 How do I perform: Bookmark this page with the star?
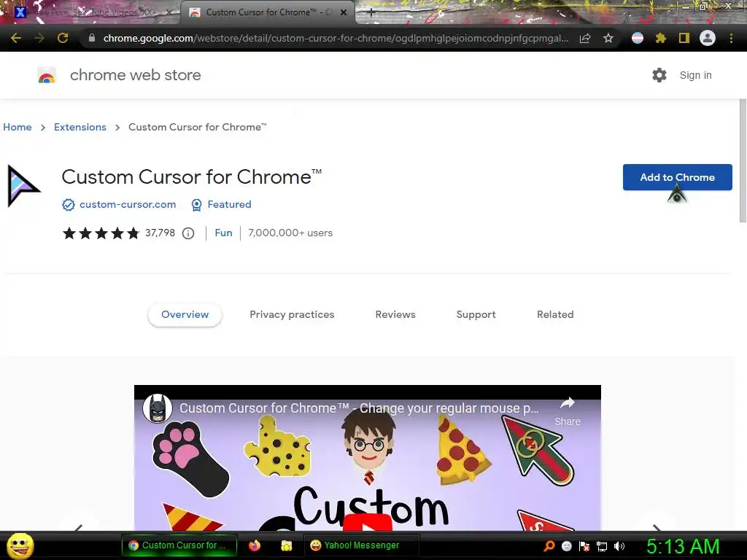(x=608, y=38)
